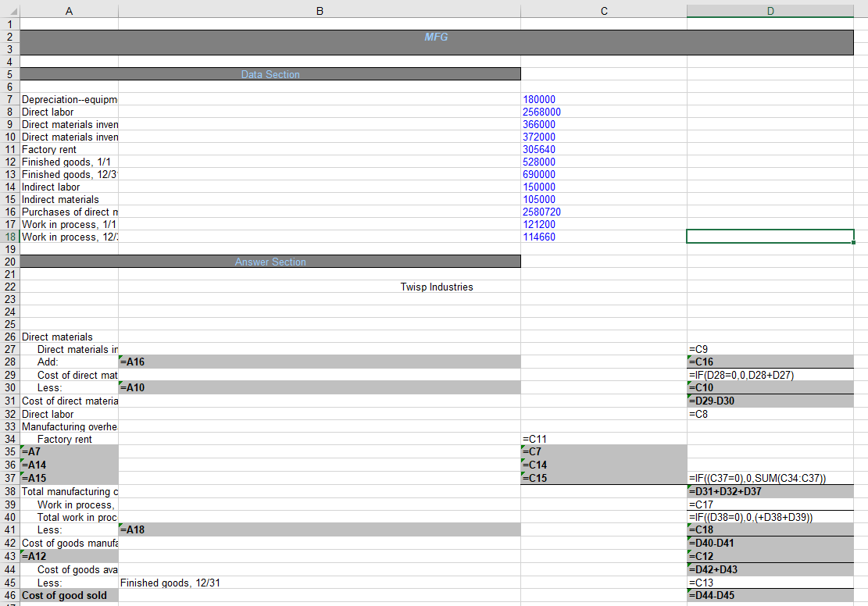Select column D header
Viewport: 868px width, 606px height.
point(770,11)
